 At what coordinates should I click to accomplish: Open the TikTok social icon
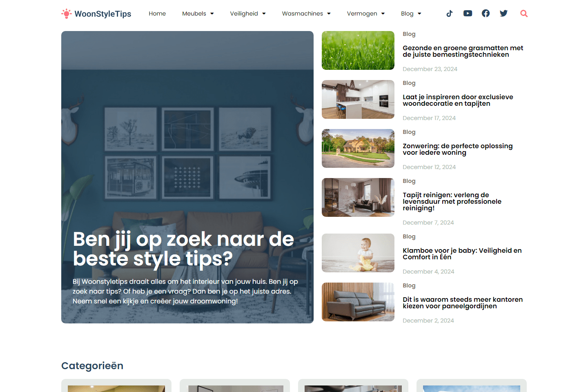(449, 13)
